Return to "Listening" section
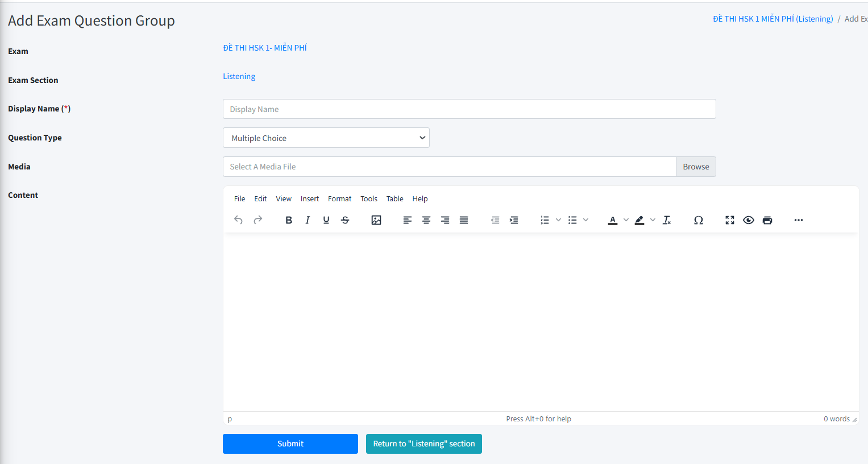Viewport: 868px width, 464px height. [424, 444]
